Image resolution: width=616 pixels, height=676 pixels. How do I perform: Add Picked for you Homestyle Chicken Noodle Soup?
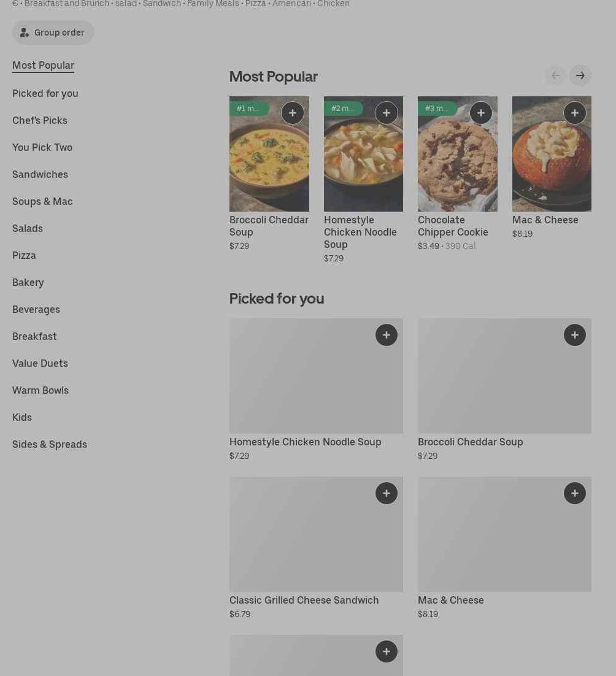coord(387,335)
